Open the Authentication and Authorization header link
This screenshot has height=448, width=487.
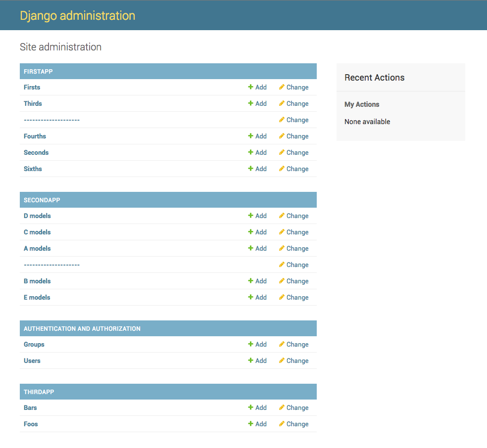pos(82,328)
